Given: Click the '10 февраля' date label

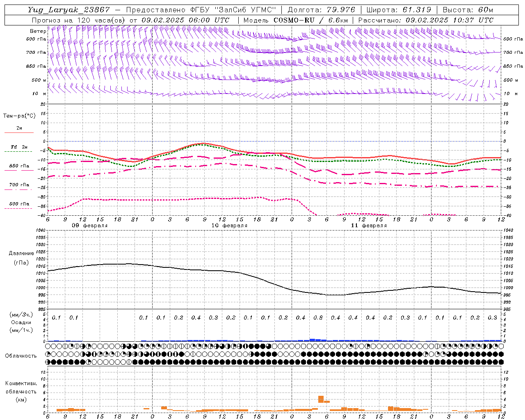Looking at the screenshot, I should point(229,225).
